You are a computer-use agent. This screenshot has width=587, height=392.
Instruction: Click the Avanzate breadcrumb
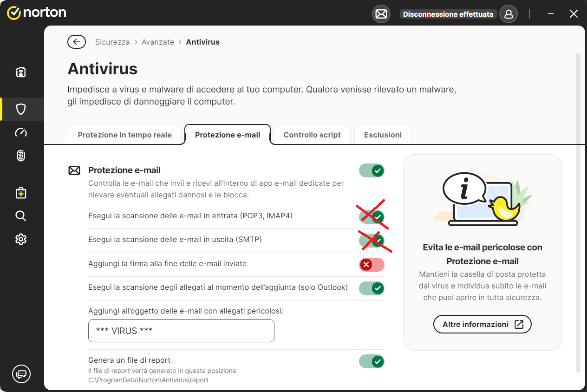point(158,42)
